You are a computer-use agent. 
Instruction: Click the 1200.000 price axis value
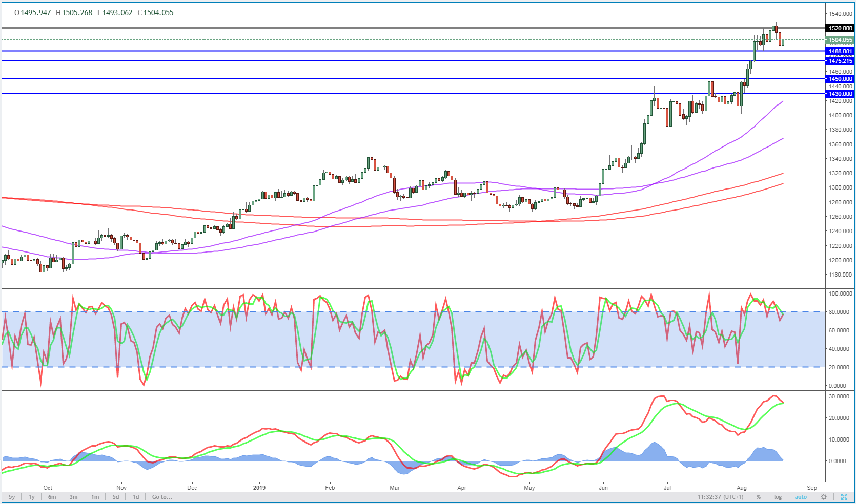[x=841, y=260]
